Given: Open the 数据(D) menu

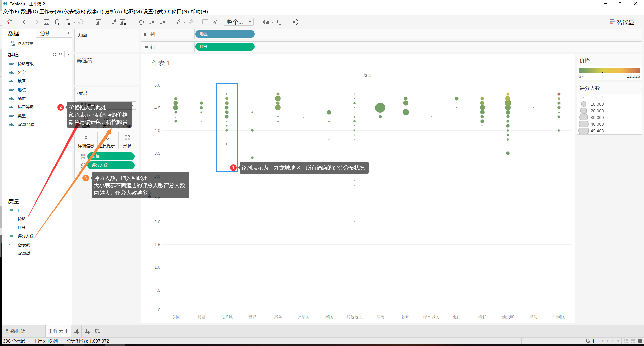Looking at the screenshot, I should [x=29, y=11].
